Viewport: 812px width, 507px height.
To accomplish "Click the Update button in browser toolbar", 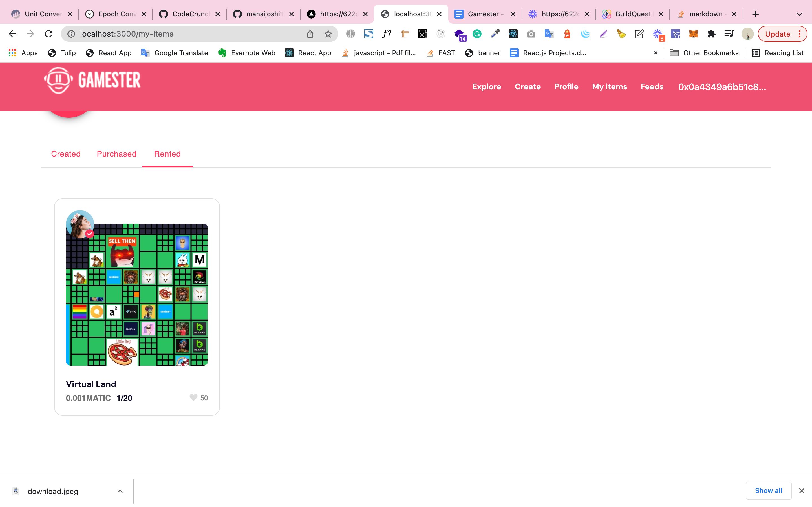I will pyautogui.click(x=778, y=33).
